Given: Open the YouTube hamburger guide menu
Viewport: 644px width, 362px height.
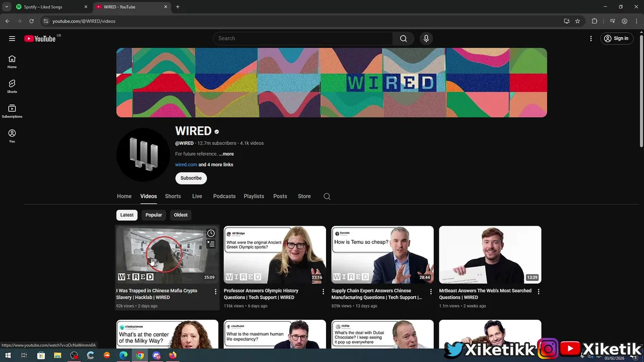Looking at the screenshot, I should pyautogui.click(x=12, y=39).
